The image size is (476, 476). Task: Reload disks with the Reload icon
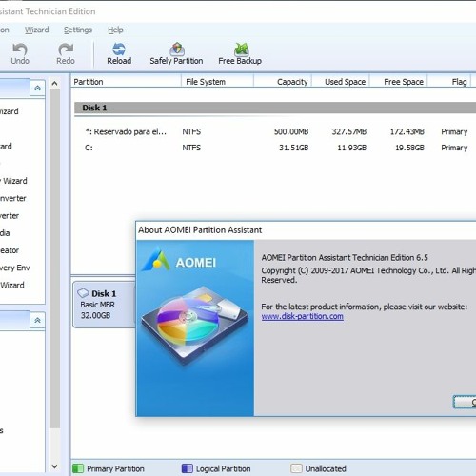[x=119, y=54]
